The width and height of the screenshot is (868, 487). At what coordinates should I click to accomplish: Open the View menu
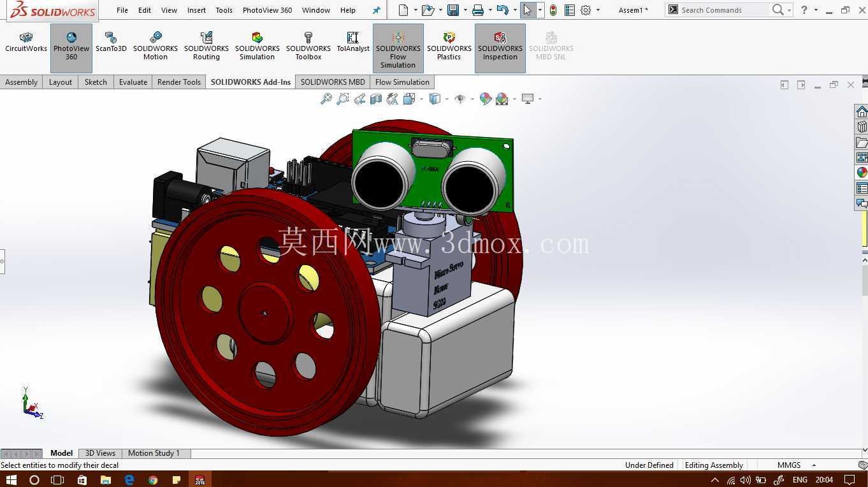(x=169, y=10)
